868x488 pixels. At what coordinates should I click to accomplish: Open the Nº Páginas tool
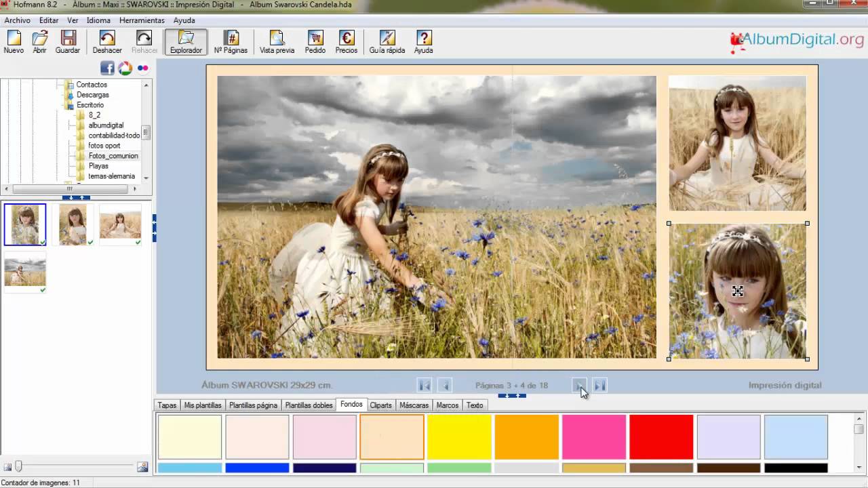pos(231,42)
